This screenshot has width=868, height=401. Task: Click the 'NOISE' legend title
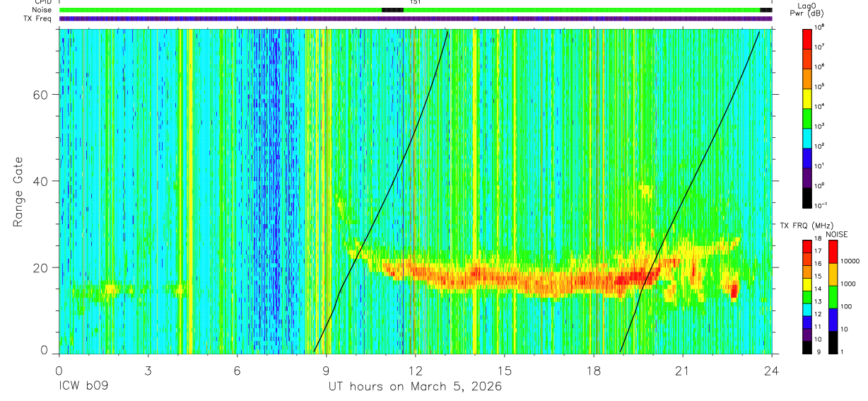(x=837, y=233)
